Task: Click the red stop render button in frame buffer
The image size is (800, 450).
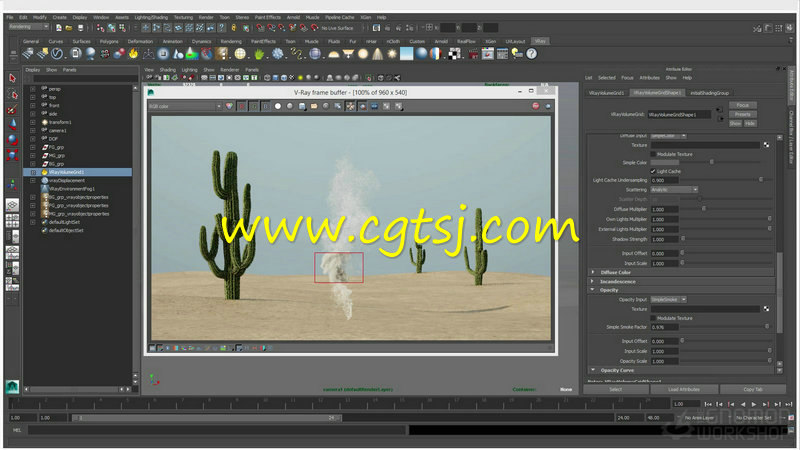Action: [x=535, y=106]
